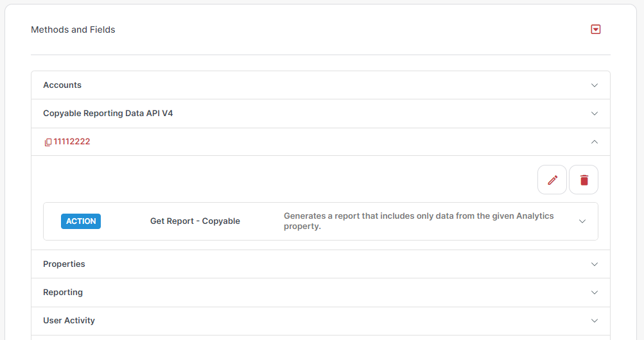
Task: Click the Generates a report description text
Action: 419,221
